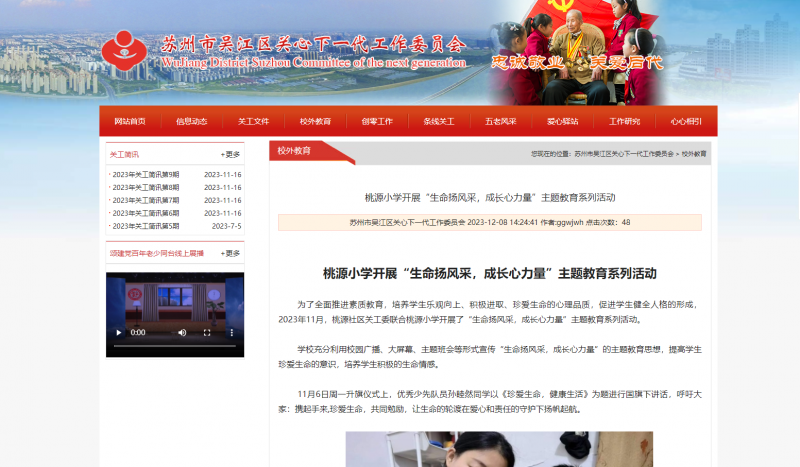Open 2023年关工简讯第6期 article
The width and height of the screenshot is (800, 467).
tap(146, 213)
